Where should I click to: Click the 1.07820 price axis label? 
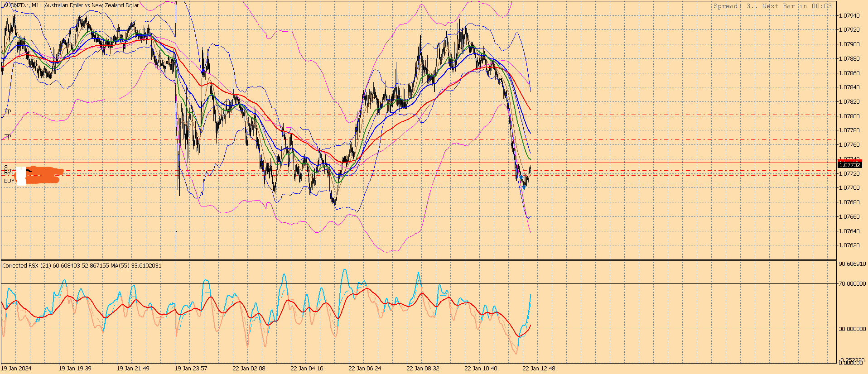849,102
